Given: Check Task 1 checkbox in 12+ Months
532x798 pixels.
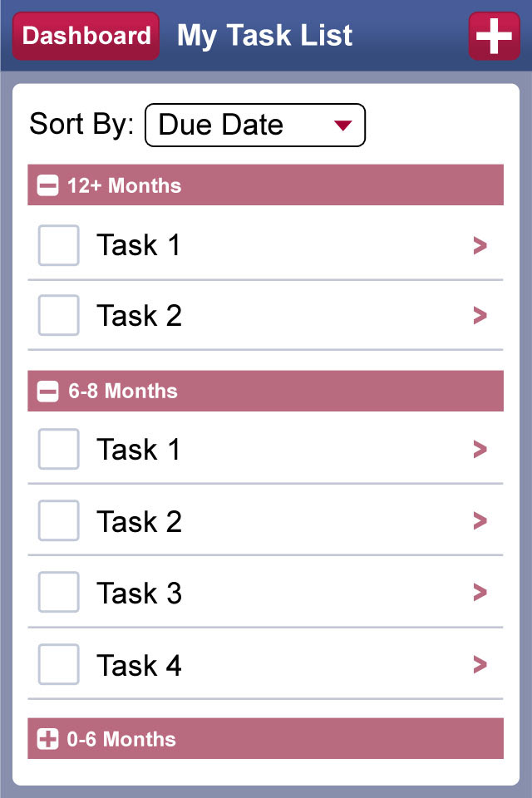Looking at the screenshot, I should point(59,245).
